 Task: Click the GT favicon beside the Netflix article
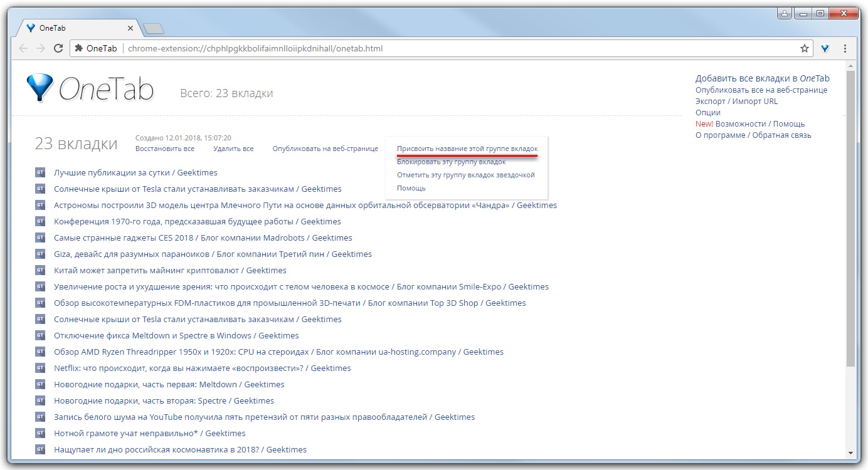40,368
